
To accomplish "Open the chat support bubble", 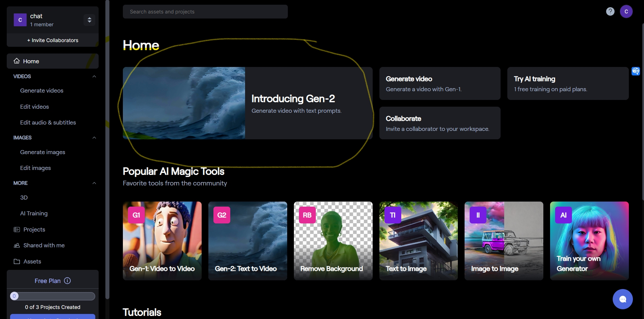I will (x=622, y=299).
